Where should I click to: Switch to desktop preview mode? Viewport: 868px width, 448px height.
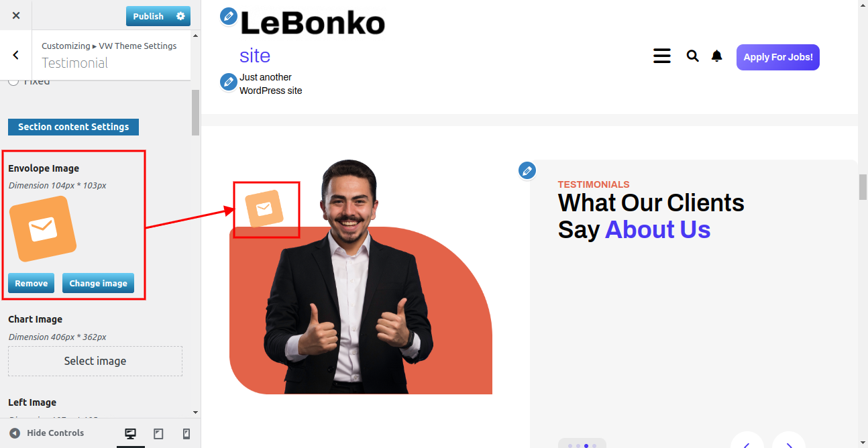pos(131,434)
